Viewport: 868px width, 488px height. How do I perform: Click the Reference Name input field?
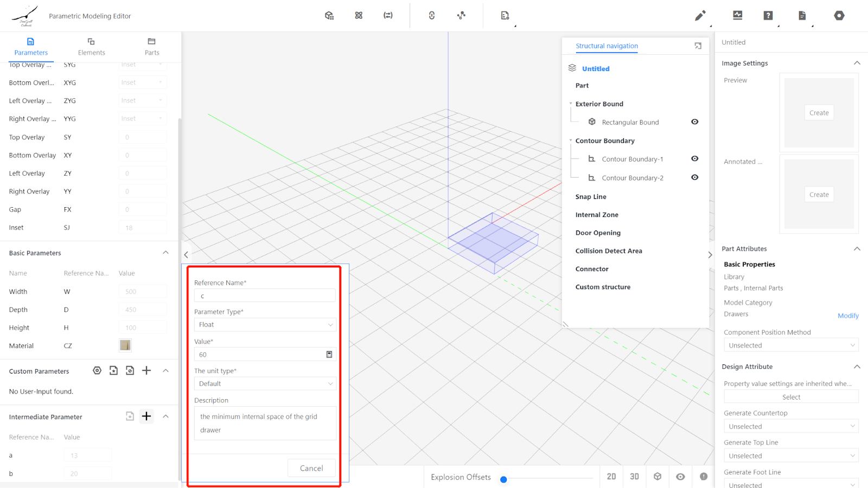coord(265,296)
